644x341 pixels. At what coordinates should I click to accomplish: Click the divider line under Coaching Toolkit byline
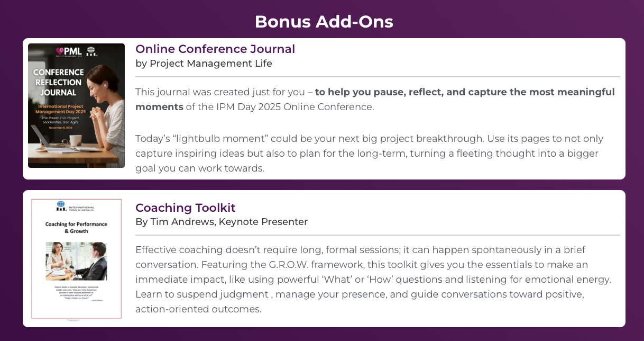(x=378, y=235)
